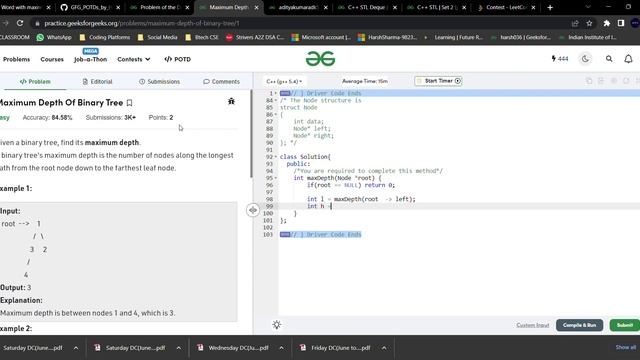Open the C++ (g++ 5.4) language dropdown

[284, 81]
